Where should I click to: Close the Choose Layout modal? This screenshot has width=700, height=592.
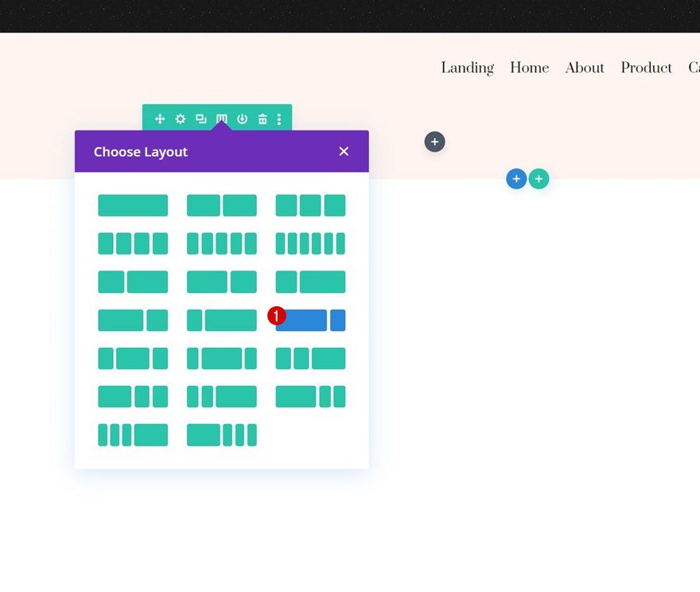[x=344, y=151]
